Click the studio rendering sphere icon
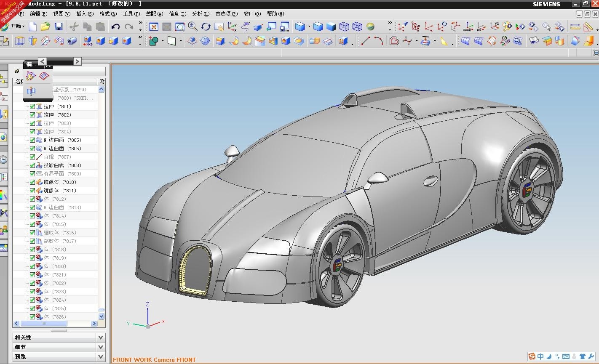Viewport: 599px width, 364px height. point(370,27)
